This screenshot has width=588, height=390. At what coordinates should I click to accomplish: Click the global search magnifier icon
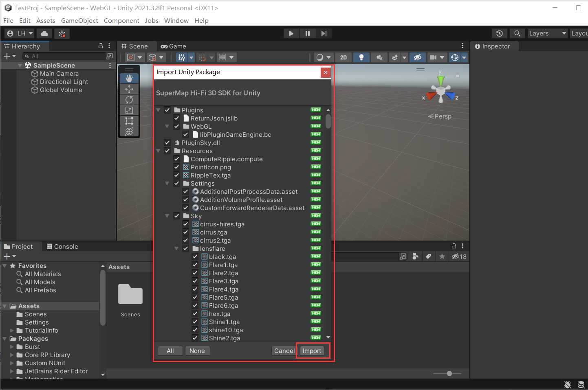coord(517,33)
